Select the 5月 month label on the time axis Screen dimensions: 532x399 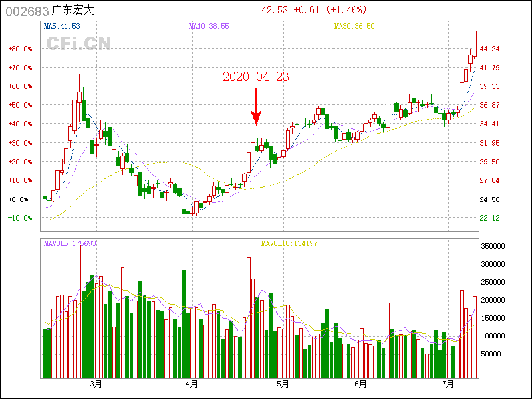coord(283,384)
